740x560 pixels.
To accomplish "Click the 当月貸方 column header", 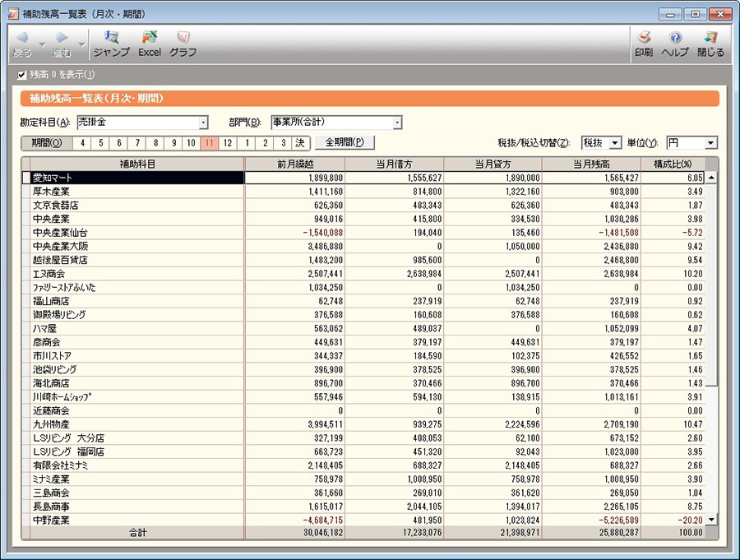I will tap(493, 164).
